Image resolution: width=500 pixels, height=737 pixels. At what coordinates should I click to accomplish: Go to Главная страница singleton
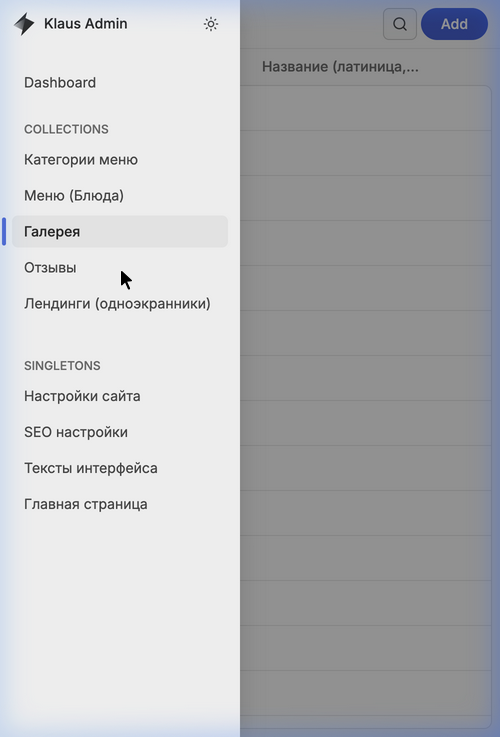[x=86, y=504]
